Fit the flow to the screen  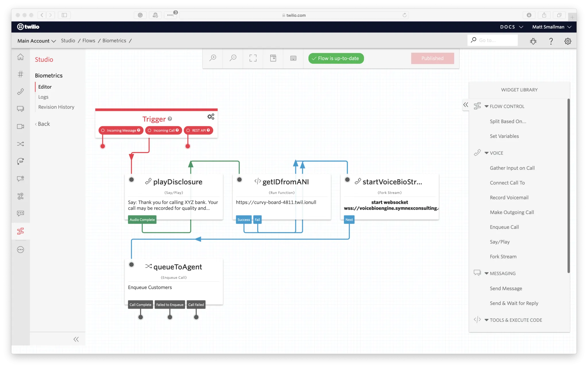253,58
